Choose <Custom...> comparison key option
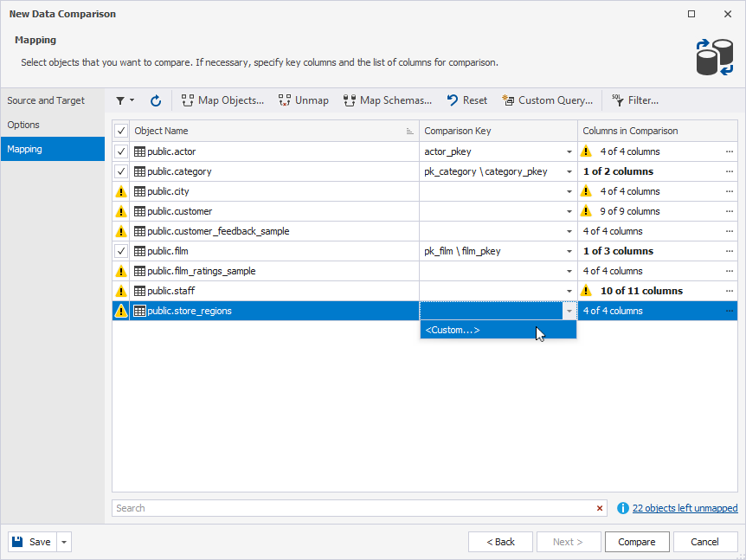This screenshot has height=560, width=746. click(498, 330)
